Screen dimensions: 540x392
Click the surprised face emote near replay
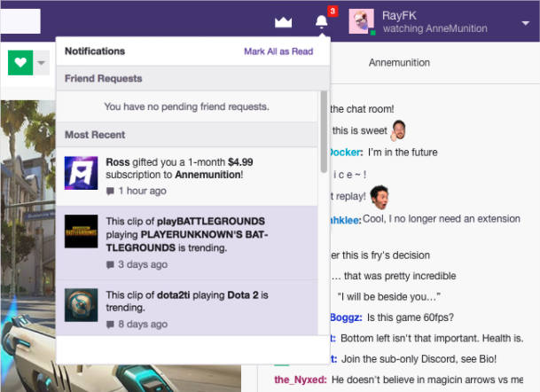click(x=380, y=197)
